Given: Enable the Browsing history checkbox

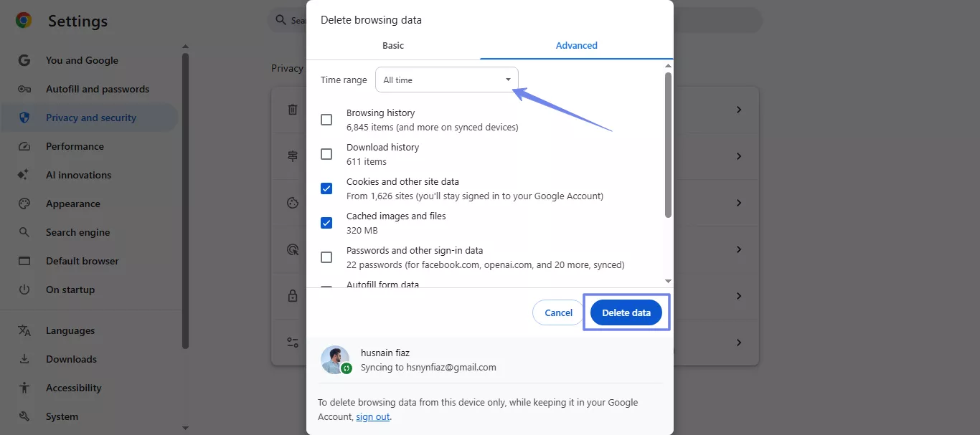Looking at the screenshot, I should [x=326, y=119].
